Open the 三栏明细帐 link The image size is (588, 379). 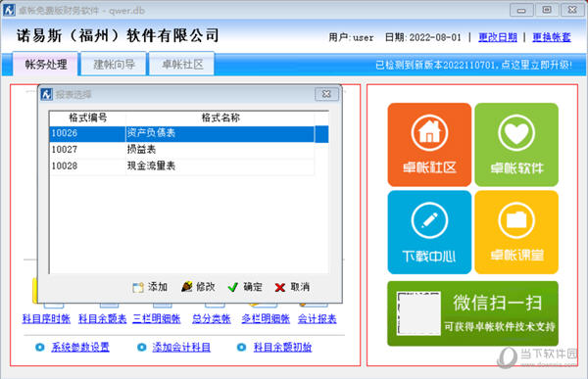click(x=157, y=319)
